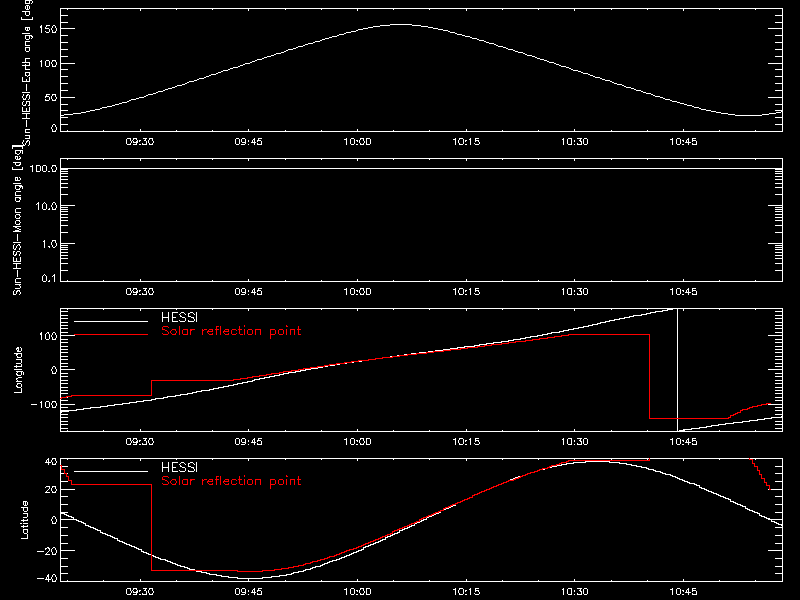800x600 pixels.
Task: Click 09:45 under the Longitude plot
Action: pos(248,442)
